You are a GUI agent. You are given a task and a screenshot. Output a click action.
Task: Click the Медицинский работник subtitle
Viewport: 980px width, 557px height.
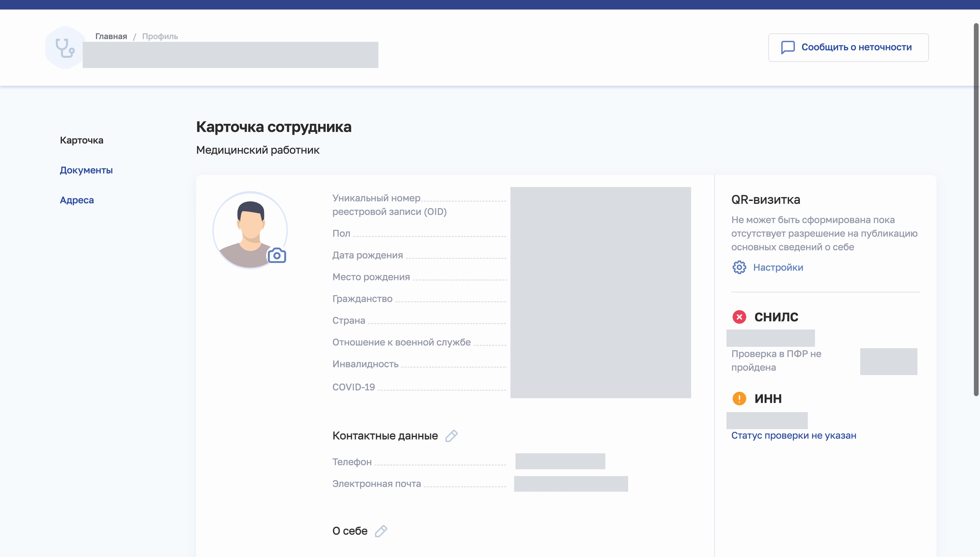click(258, 150)
